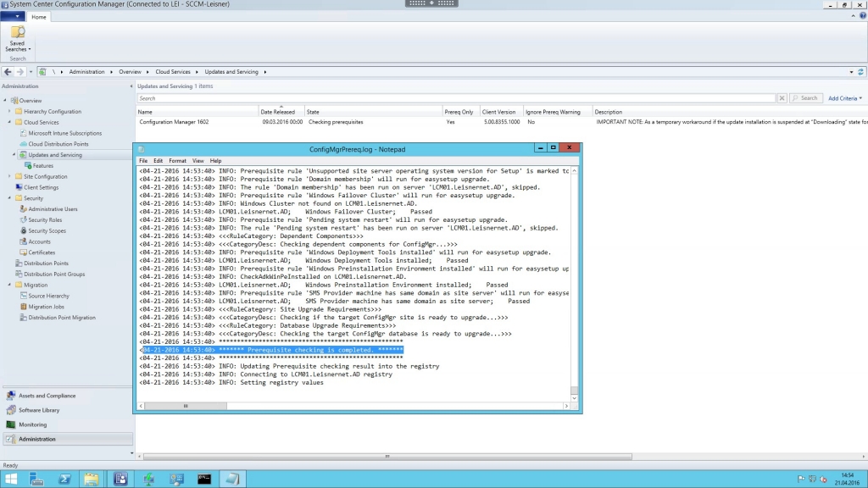Image resolution: width=868 pixels, height=488 pixels.
Task: Collapse the Administration navigation pane
Action: (x=131, y=86)
